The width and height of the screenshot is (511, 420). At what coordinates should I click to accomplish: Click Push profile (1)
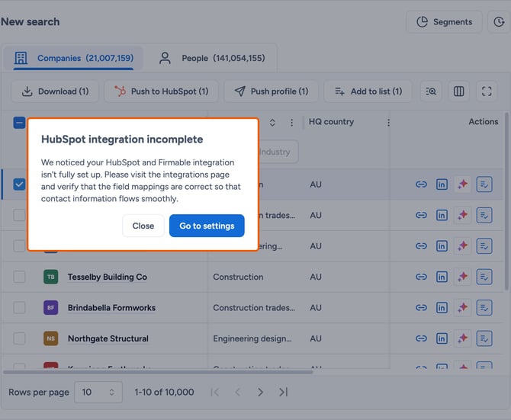272,91
